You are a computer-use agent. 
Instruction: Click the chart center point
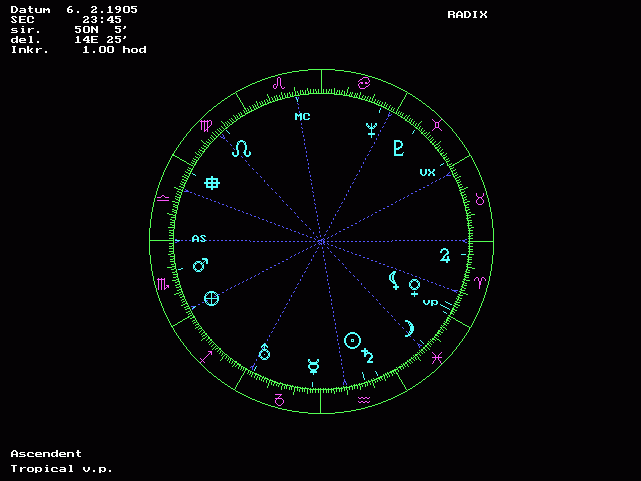(321, 242)
